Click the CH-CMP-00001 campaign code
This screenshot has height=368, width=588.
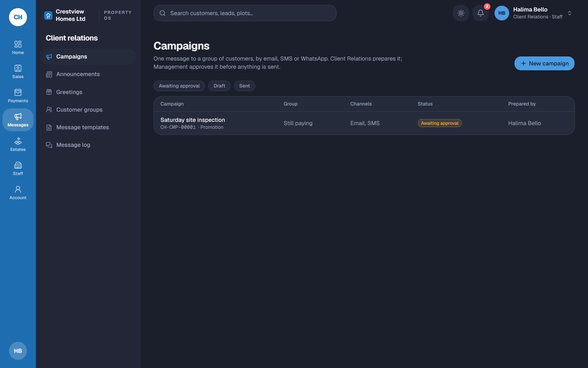178,127
